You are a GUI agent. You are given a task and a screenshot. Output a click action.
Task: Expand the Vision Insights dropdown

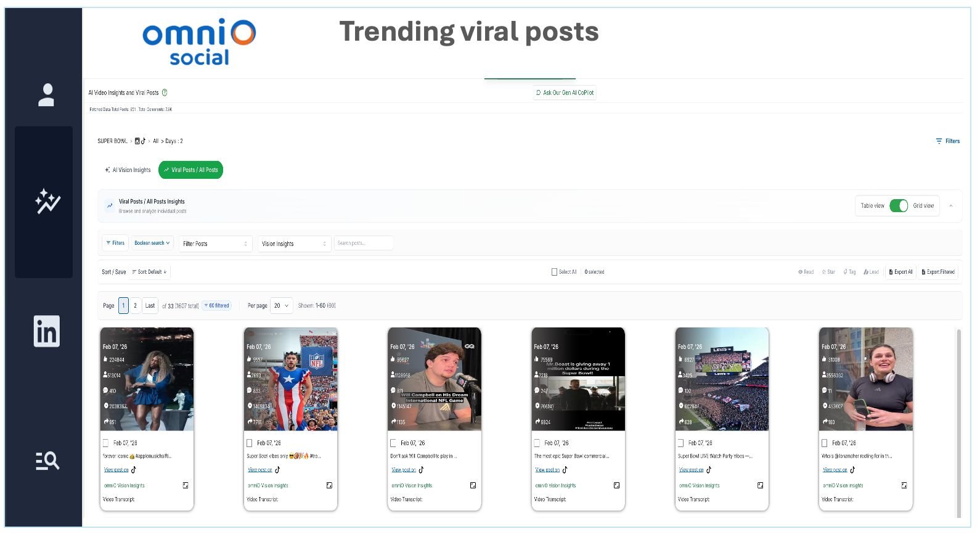[294, 244]
